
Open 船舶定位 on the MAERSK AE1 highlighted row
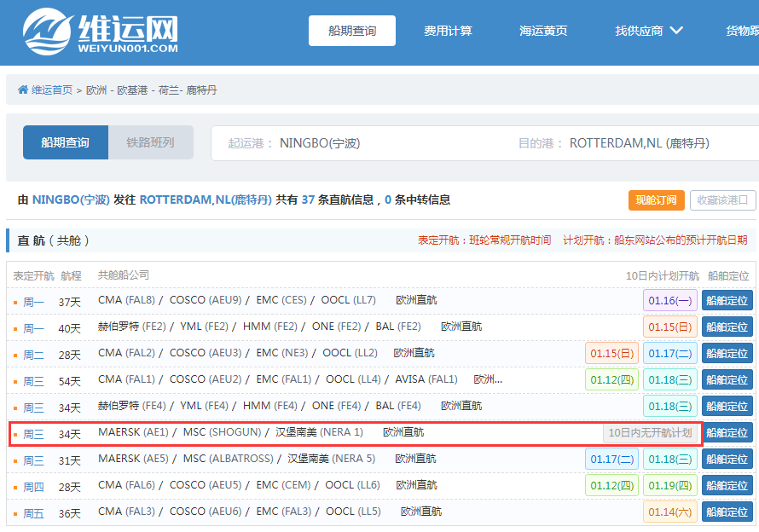(x=727, y=432)
